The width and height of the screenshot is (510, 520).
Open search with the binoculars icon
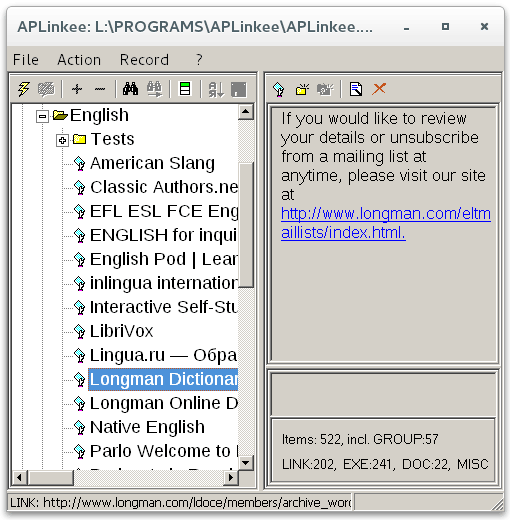130,89
